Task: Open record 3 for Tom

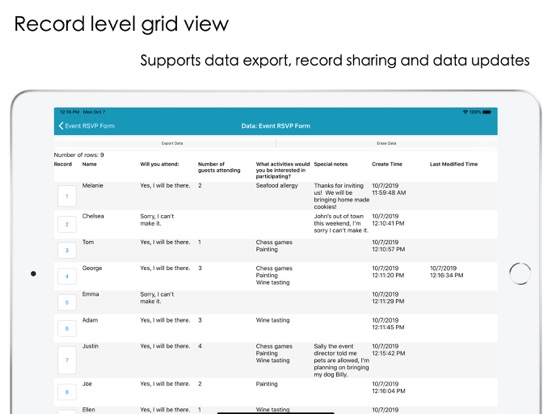Action: (67, 250)
